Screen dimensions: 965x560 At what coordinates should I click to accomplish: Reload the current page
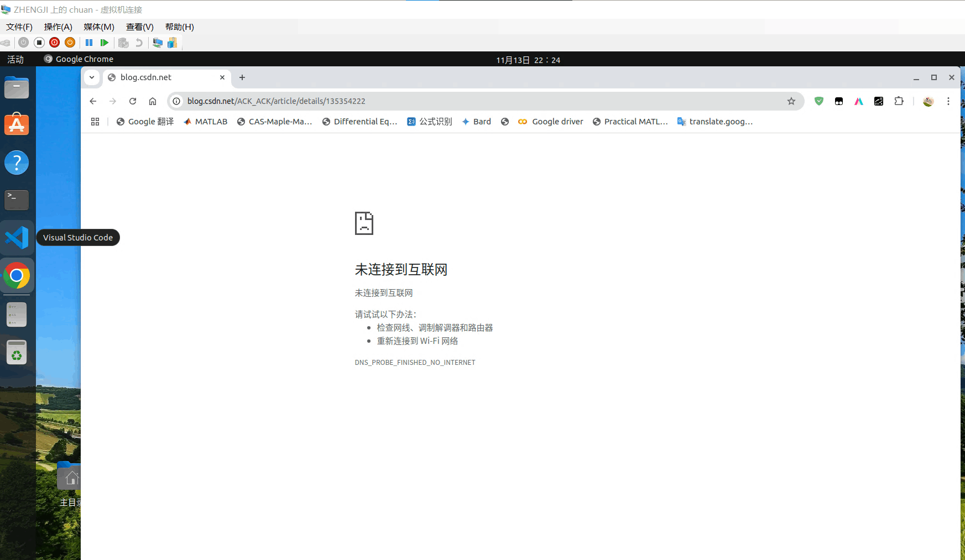133,101
